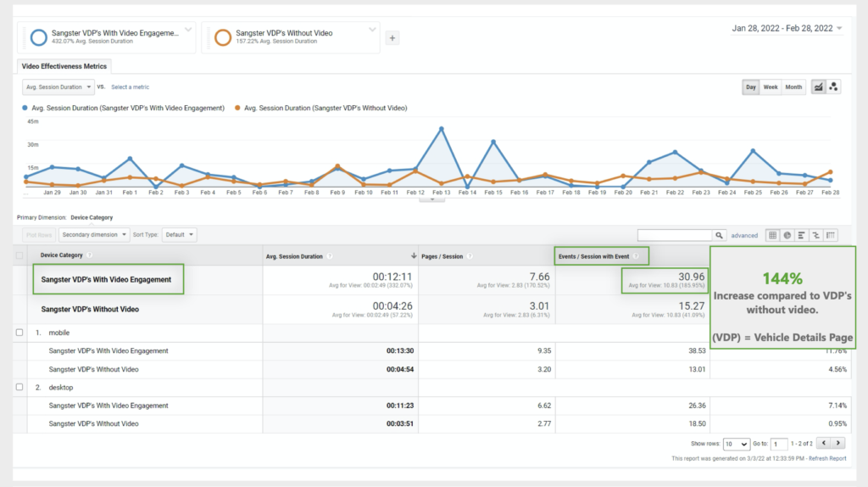Select Device Category primary dimension
Image resolution: width=868 pixels, height=487 pixels.
(92, 218)
